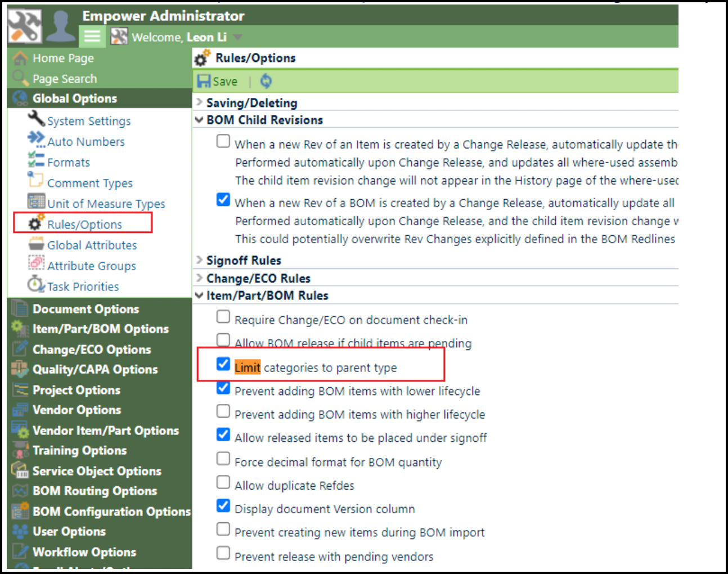Click the Unit of Measure Types icon
728x574 pixels.
36,201
